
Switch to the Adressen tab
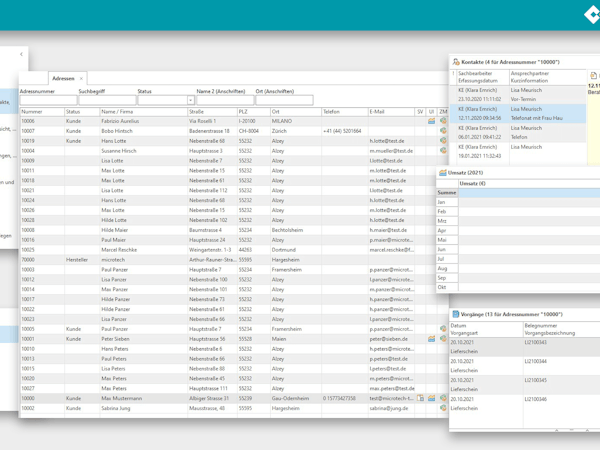(x=63, y=78)
